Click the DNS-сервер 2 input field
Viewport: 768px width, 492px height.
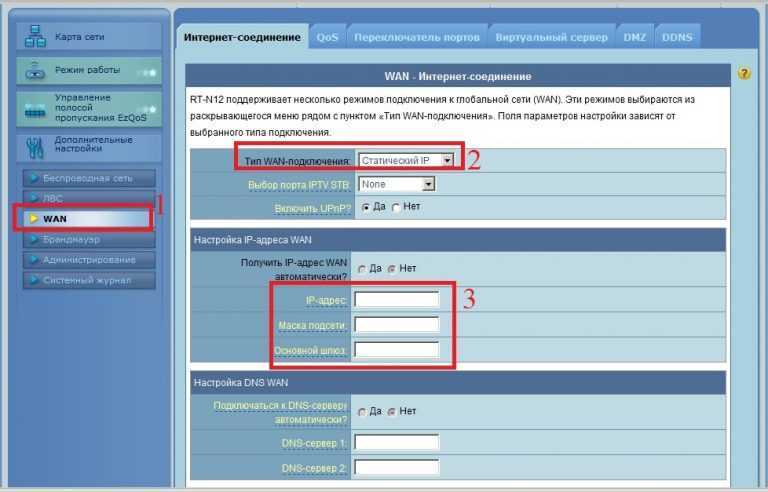click(397, 467)
